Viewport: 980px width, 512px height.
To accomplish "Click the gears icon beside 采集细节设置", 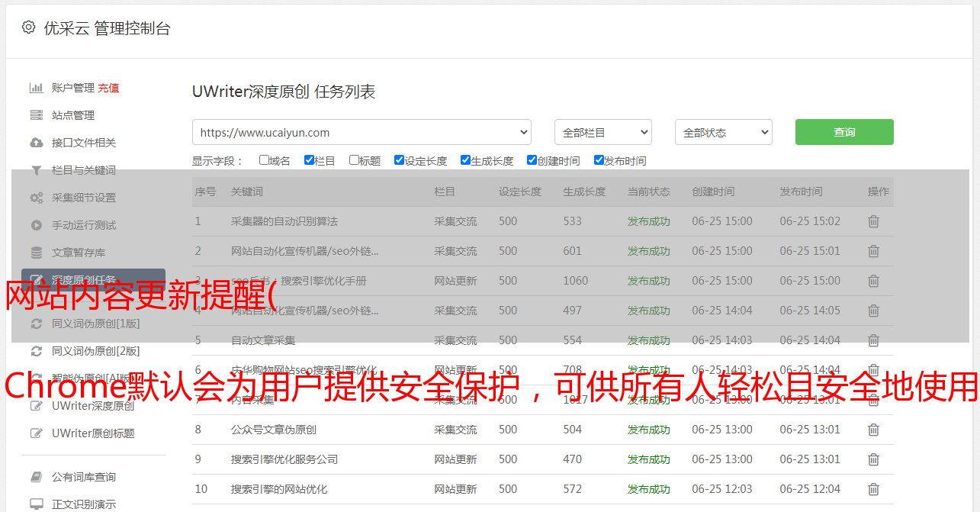I will [36, 198].
